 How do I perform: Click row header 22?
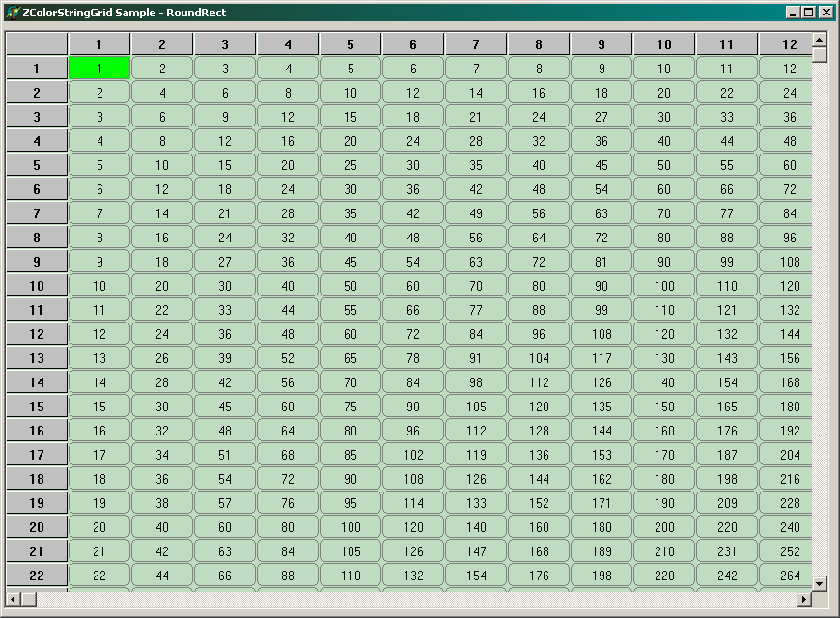tap(36, 576)
